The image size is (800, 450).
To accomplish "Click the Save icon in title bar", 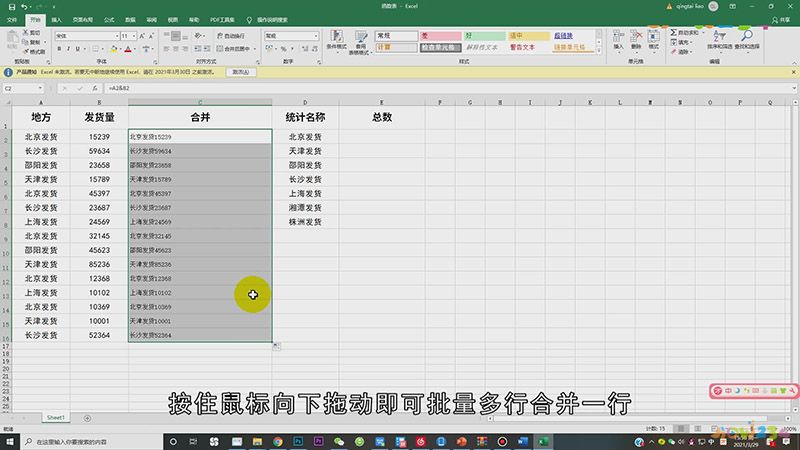I will [x=12, y=7].
